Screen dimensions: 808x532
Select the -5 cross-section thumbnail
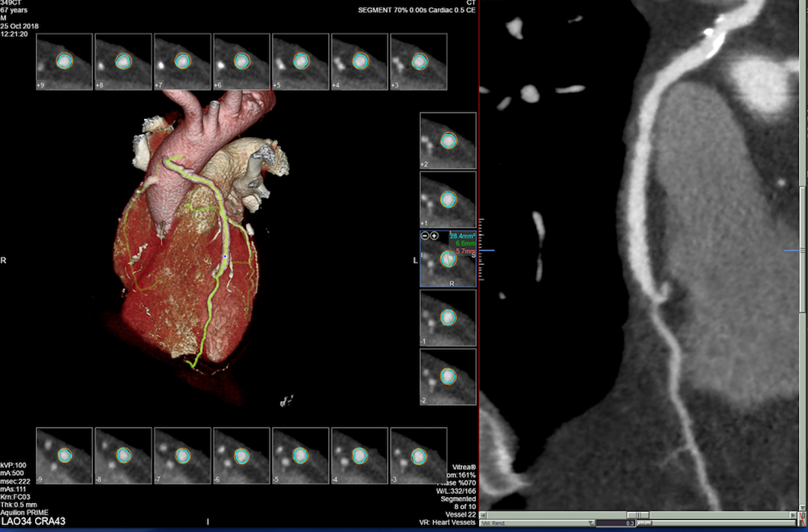(300, 456)
